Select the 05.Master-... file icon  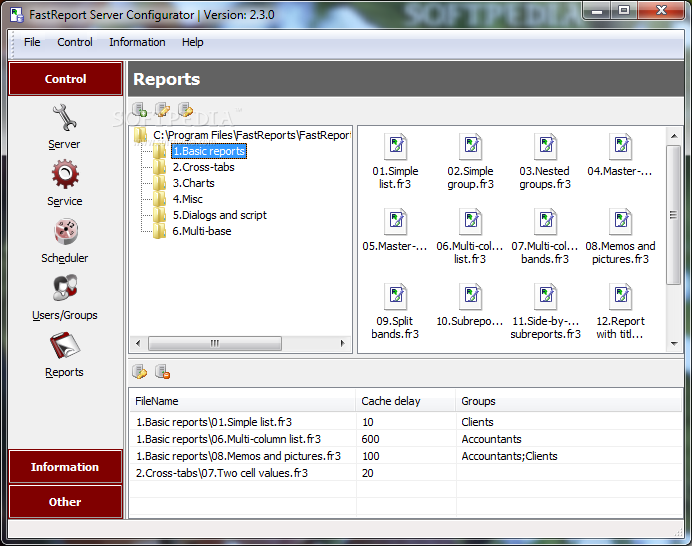click(x=396, y=221)
